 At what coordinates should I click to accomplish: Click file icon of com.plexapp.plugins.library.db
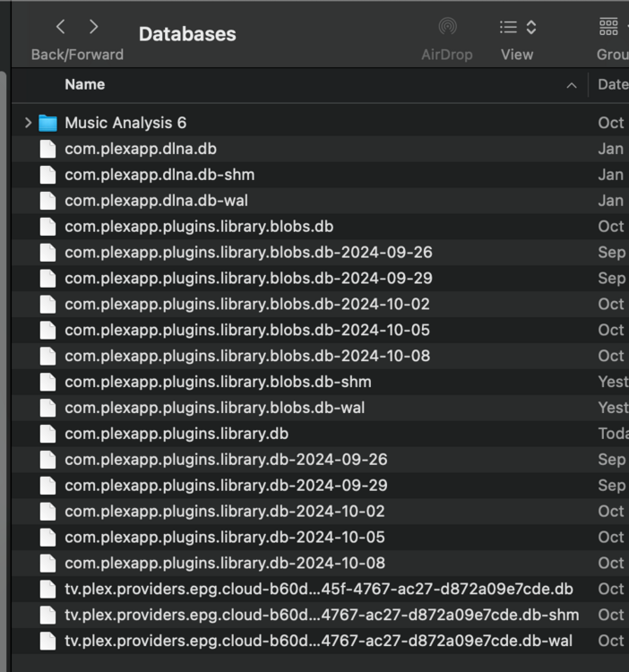47,434
